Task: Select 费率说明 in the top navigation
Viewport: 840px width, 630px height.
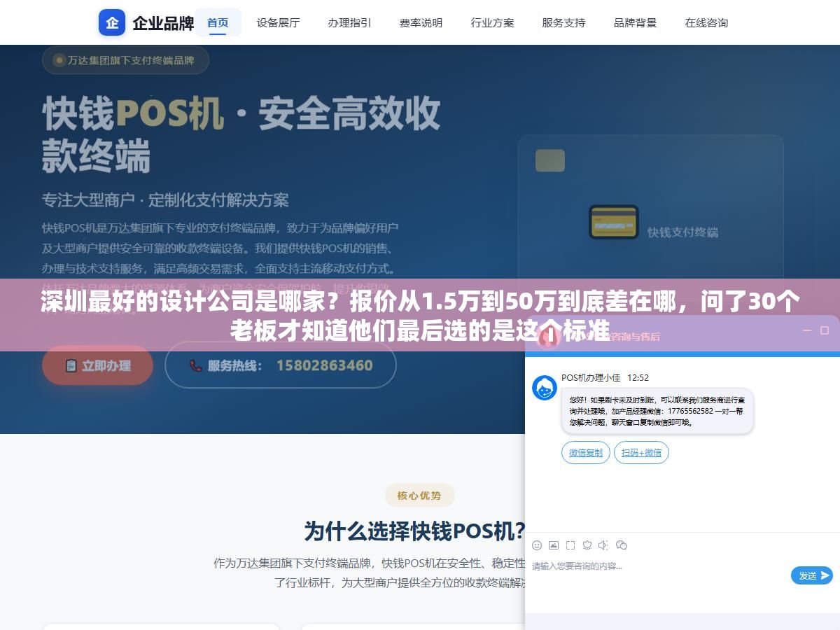Action: 421,22
